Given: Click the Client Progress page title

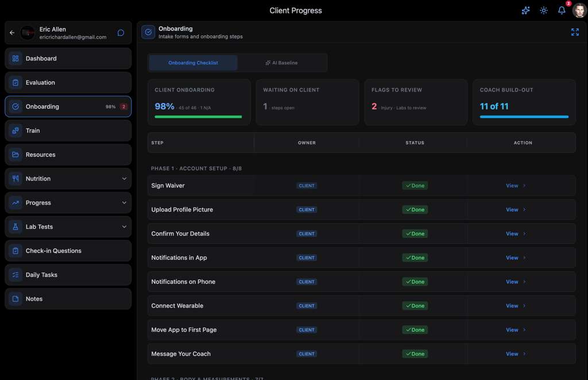Looking at the screenshot, I should (x=296, y=10).
